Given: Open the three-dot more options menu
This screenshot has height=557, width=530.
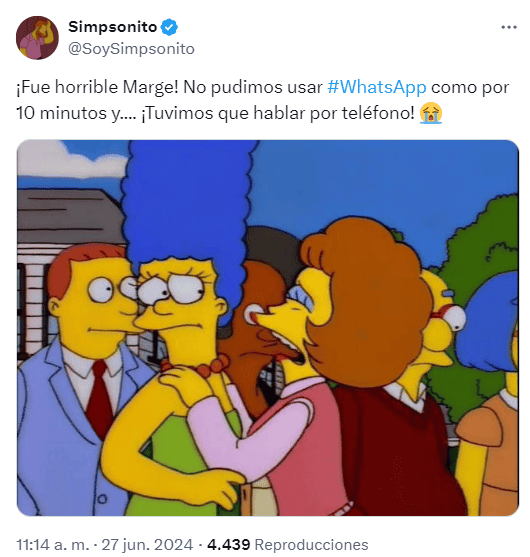Looking at the screenshot, I should 508,27.
